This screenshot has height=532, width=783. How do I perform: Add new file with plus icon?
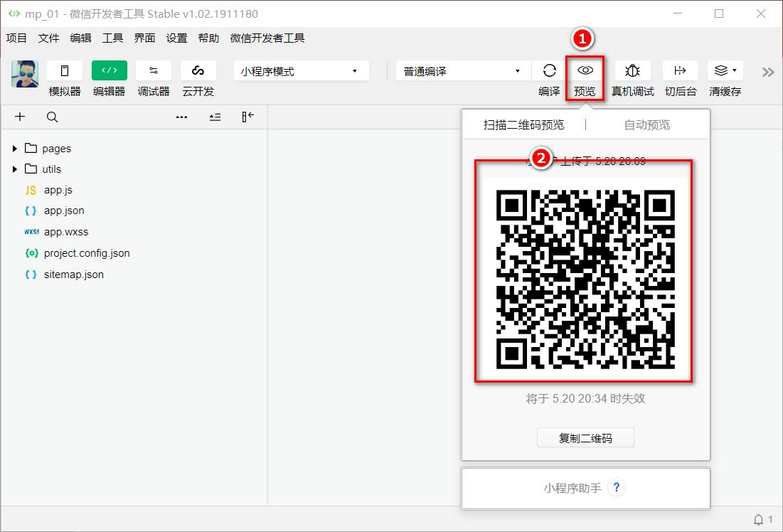(x=20, y=117)
